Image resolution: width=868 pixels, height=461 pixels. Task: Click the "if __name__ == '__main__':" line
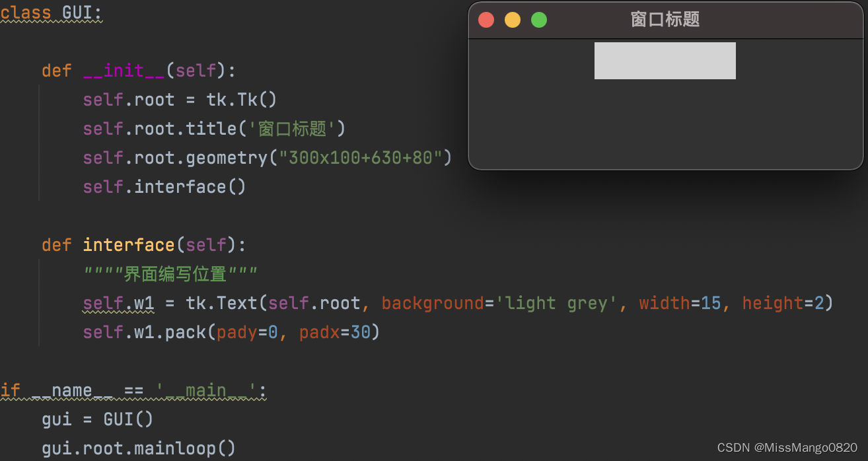(x=133, y=390)
